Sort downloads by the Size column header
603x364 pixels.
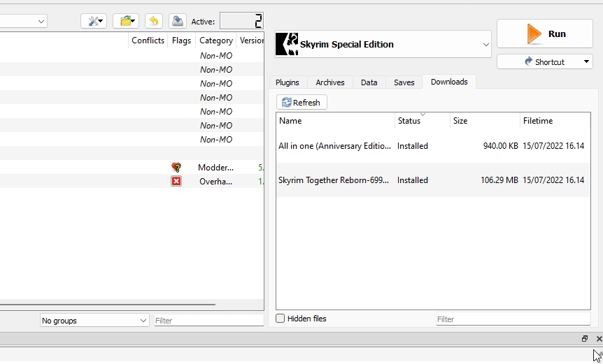tap(484, 121)
